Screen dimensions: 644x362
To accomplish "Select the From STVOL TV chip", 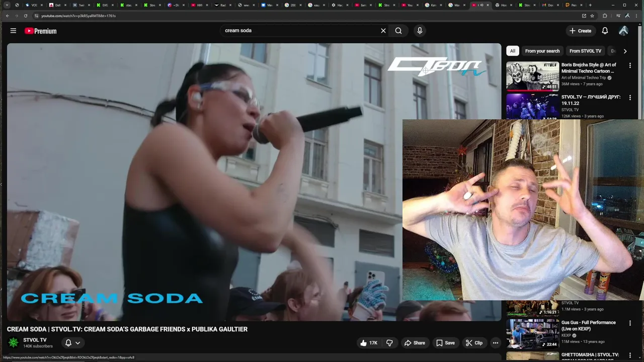I will point(585,51).
